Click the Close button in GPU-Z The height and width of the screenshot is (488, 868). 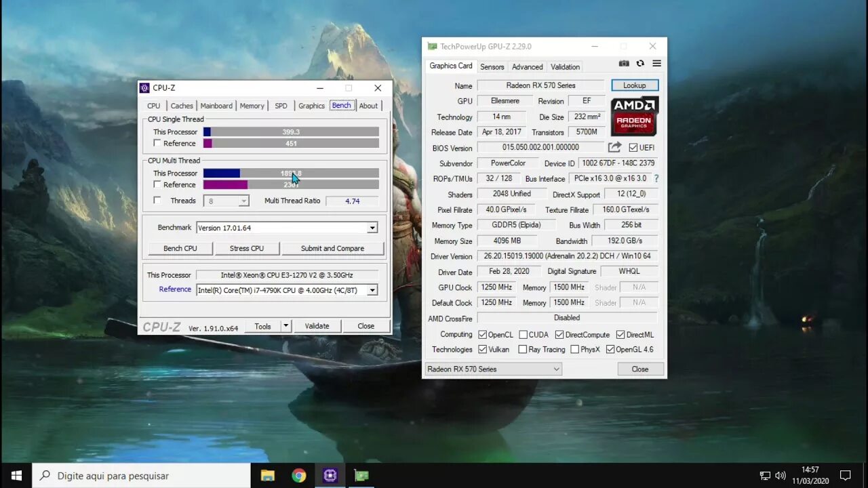(639, 369)
